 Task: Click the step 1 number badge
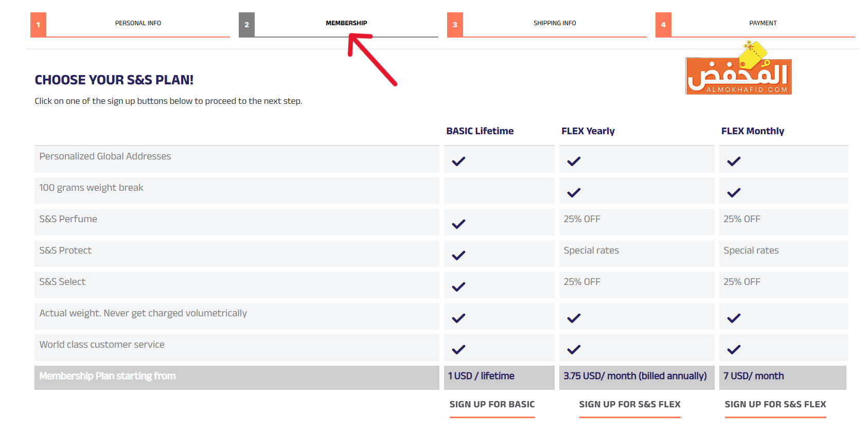[38, 25]
